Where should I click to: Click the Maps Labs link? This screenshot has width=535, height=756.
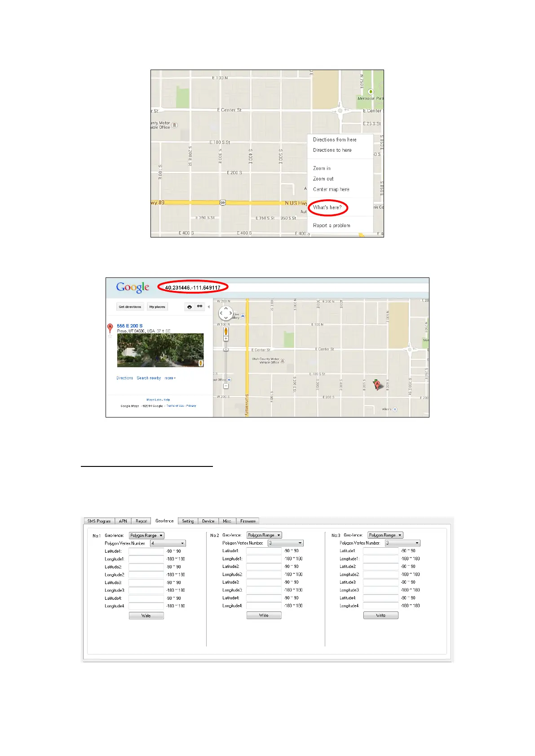point(154,400)
